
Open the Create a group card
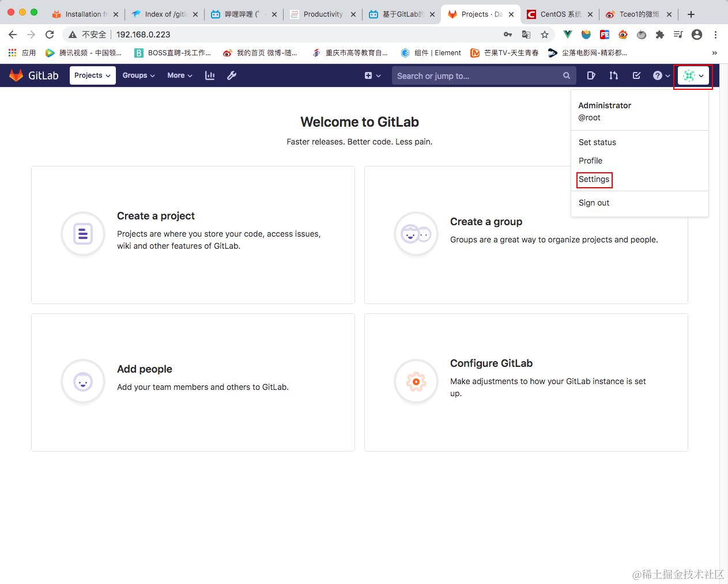pyautogui.click(x=526, y=235)
